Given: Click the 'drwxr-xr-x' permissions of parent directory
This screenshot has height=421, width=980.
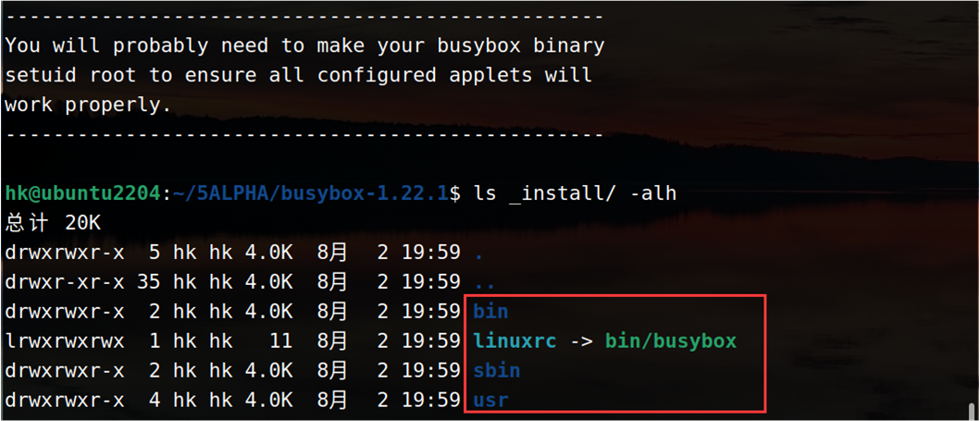Looking at the screenshot, I should tap(63, 281).
